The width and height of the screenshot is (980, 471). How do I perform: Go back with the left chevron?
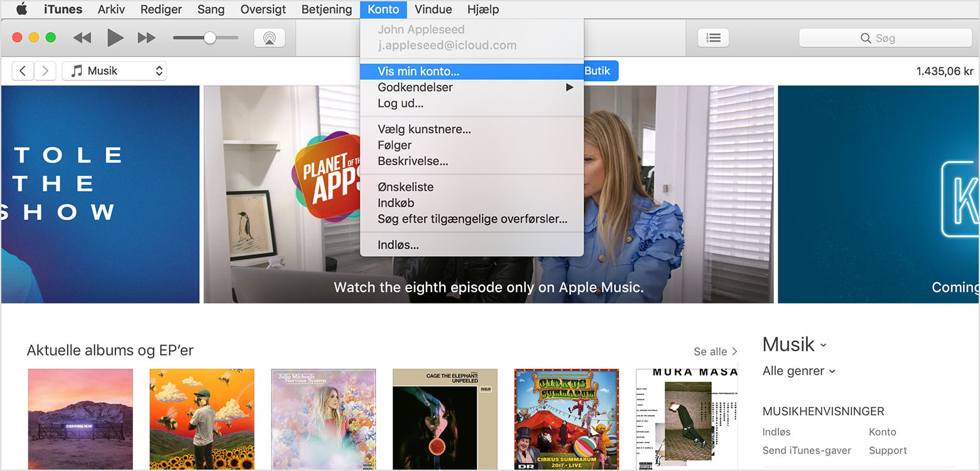tap(23, 71)
